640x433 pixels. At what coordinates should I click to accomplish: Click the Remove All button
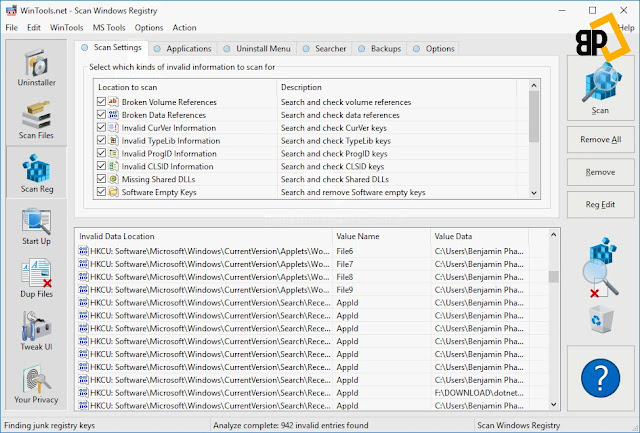click(600, 140)
